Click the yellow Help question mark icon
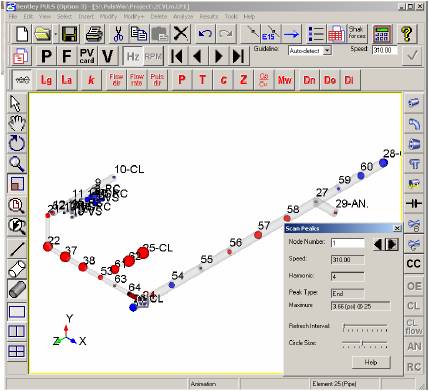This screenshot has height=391, width=429. pyautogui.click(x=407, y=34)
